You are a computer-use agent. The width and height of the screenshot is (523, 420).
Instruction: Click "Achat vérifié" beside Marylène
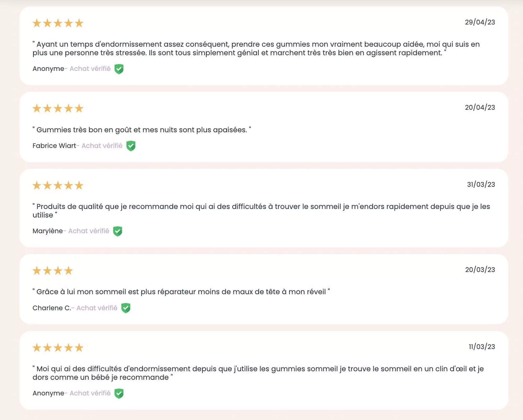point(89,231)
